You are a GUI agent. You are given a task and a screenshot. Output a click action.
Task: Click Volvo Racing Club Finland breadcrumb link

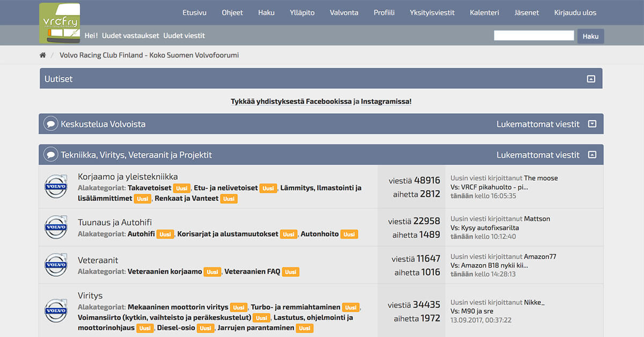click(x=149, y=55)
